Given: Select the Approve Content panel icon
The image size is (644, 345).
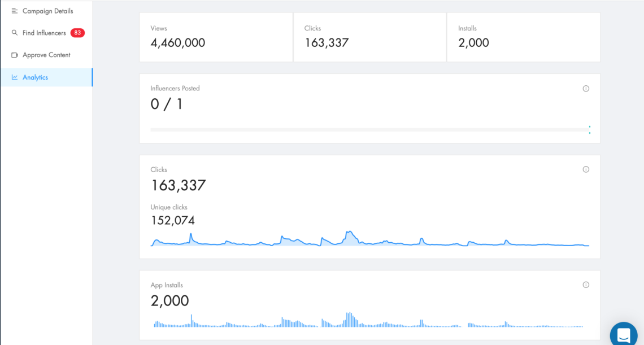Looking at the screenshot, I should (14, 55).
